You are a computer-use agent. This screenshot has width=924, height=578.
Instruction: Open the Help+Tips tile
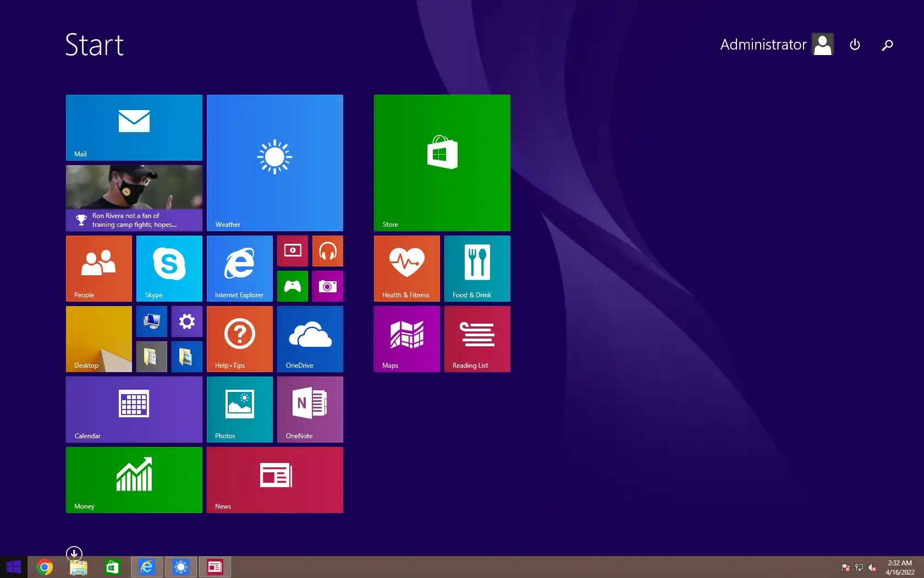tap(240, 339)
